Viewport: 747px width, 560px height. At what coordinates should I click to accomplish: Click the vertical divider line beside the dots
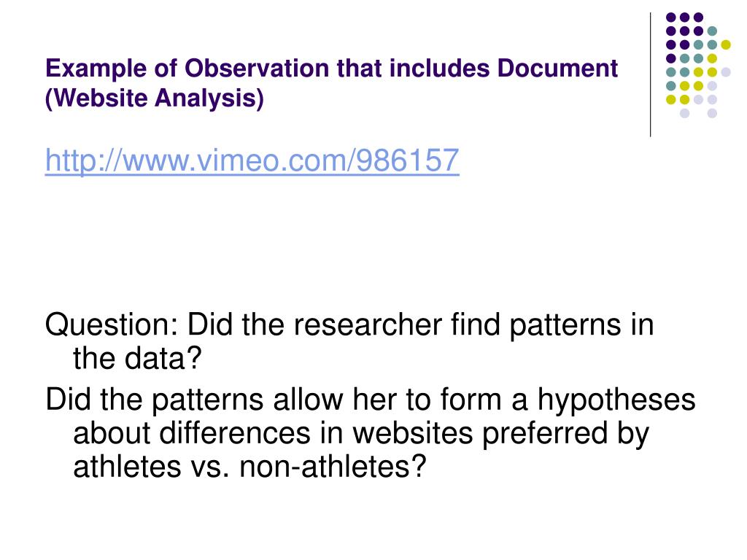650,75
